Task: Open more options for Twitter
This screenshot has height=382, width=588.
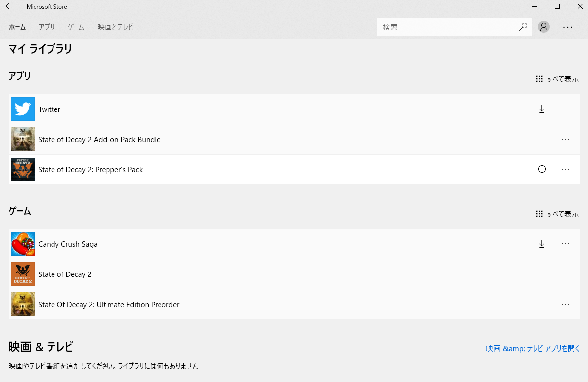Action: (566, 109)
